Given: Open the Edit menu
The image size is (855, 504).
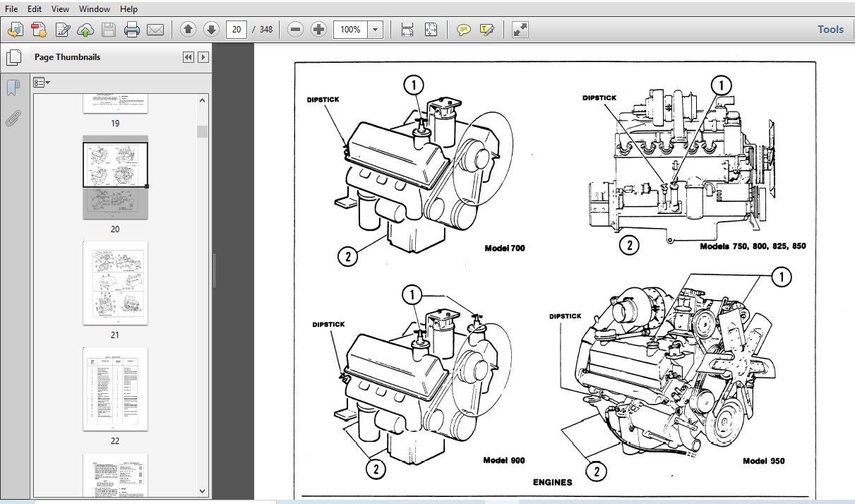Looking at the screenshot, I should pos(35,9).
